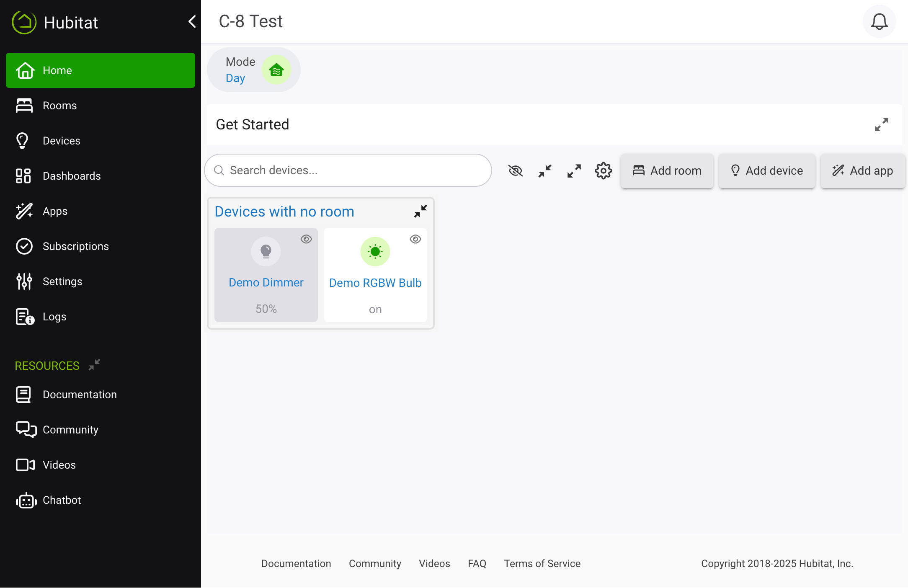This screenshot has height=588, width=908.
Task: Open the notifications bell
Action: [879, 22]
